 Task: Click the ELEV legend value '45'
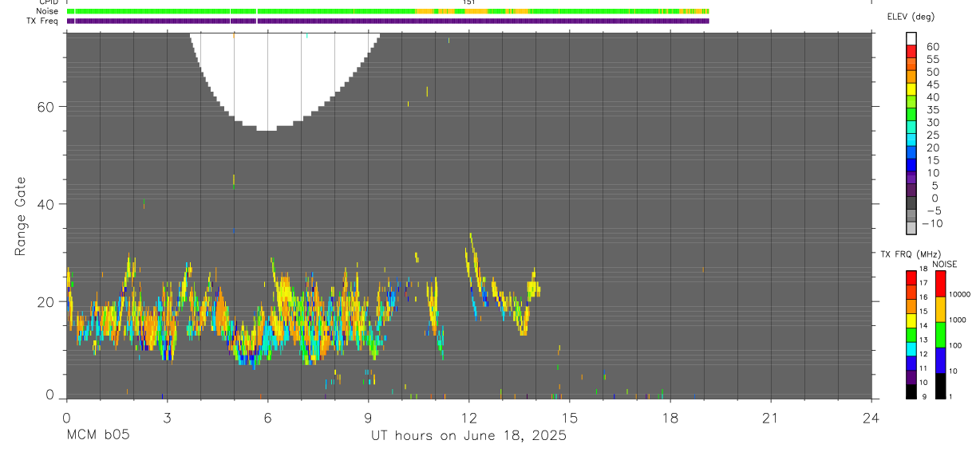(x=931, y=85)
